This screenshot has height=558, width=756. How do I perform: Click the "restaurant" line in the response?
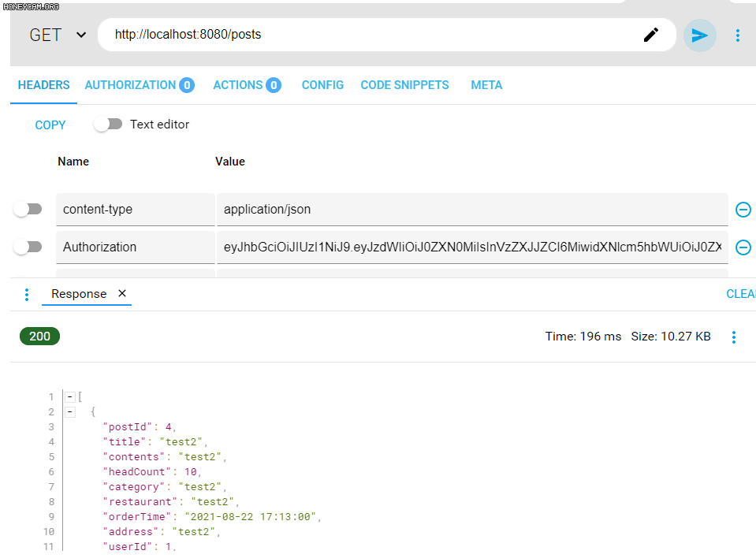click(x=171, y=501)
